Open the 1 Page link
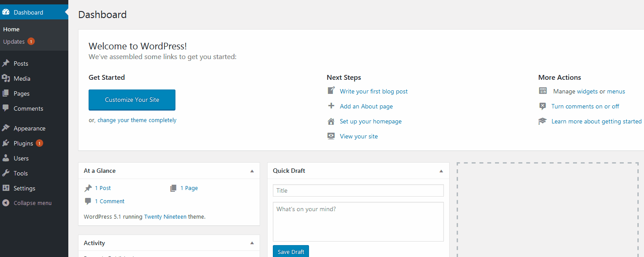644x257 pixels. coord(189,188)
